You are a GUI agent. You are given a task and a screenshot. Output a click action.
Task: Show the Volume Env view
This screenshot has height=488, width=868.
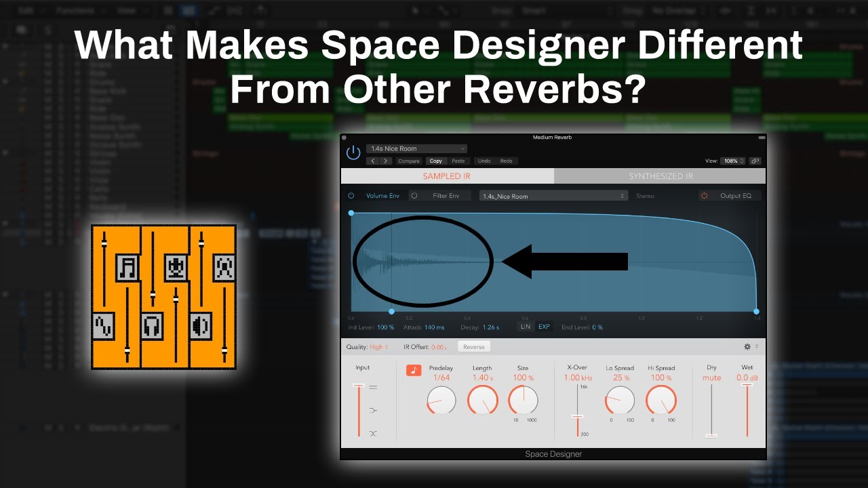382,196
